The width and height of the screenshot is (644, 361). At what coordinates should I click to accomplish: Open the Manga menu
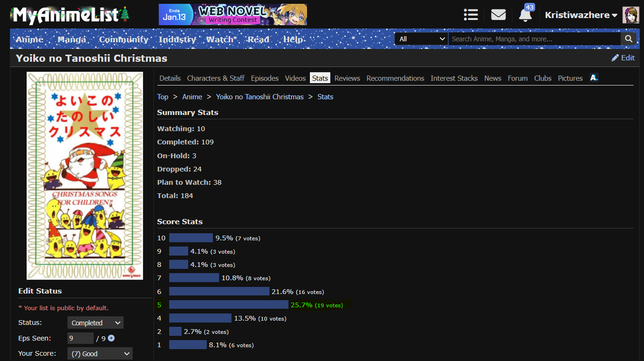coord(71,39)
